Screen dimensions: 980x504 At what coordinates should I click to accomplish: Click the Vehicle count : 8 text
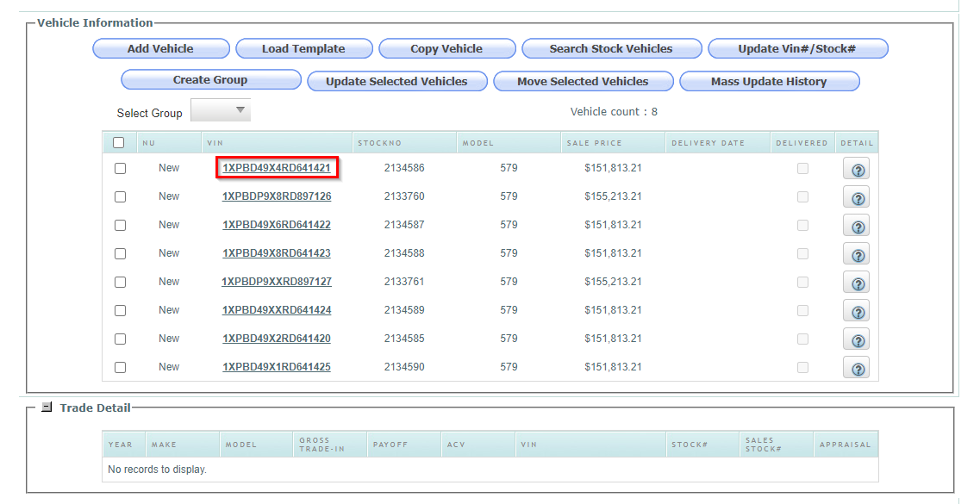[x=614, y=112]
